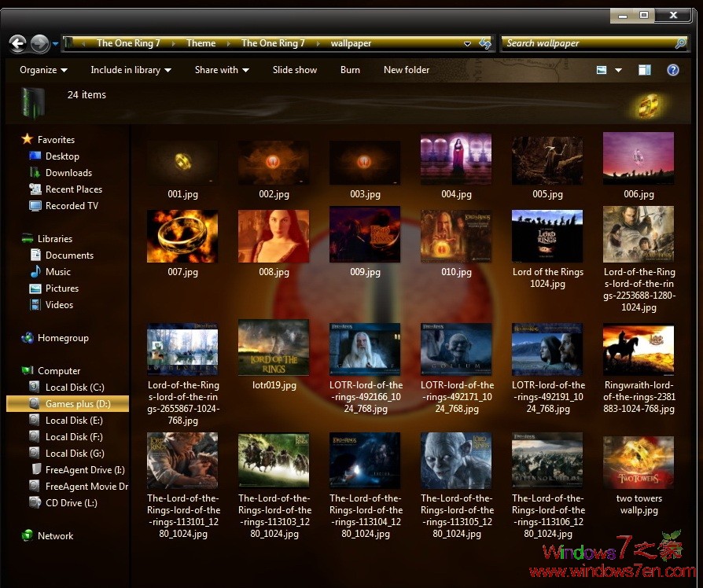Select the Views thumbnail icon on the toolbar
The width and height of the screenshot is (703, 588).
point(602,70)
